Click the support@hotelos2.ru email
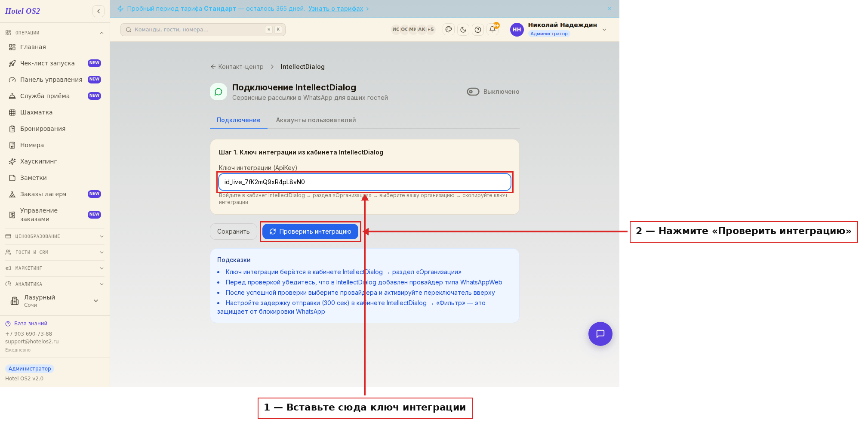Image resolution: width=868 pixels, height=429 pixels. [x=32, y=342]
